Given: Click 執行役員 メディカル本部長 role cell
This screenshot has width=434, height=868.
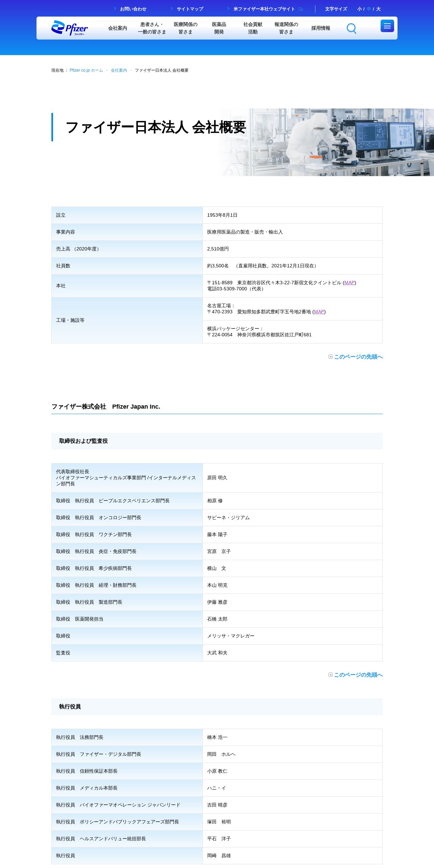Looking at the screenshot, I should tap(127, 788).
